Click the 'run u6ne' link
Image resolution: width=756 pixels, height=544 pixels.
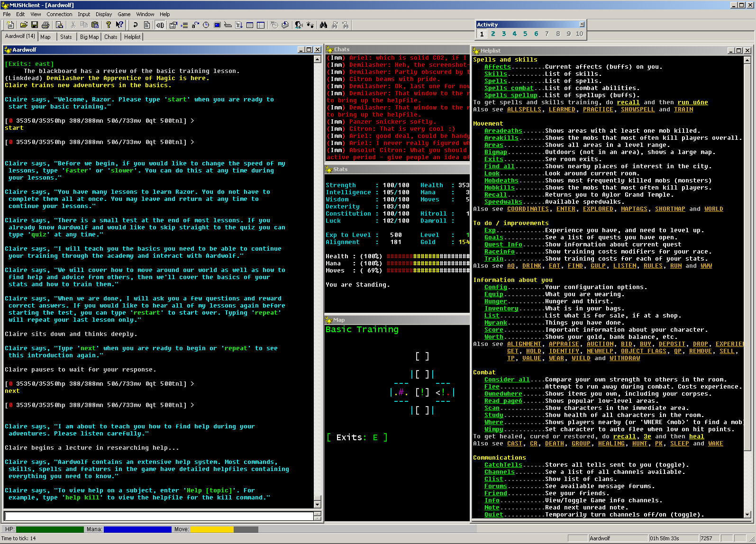click(x=693, y=102)
